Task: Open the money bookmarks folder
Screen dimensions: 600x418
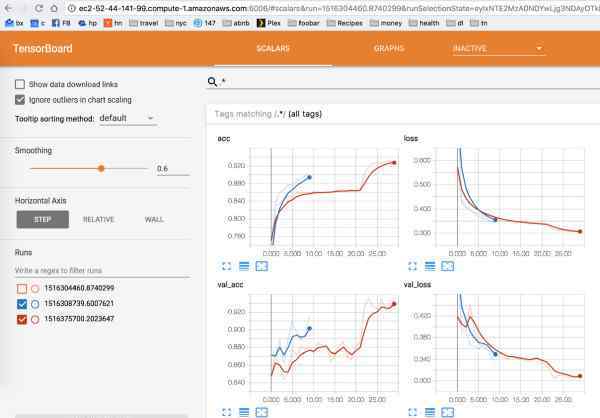Action: point(386,23)
